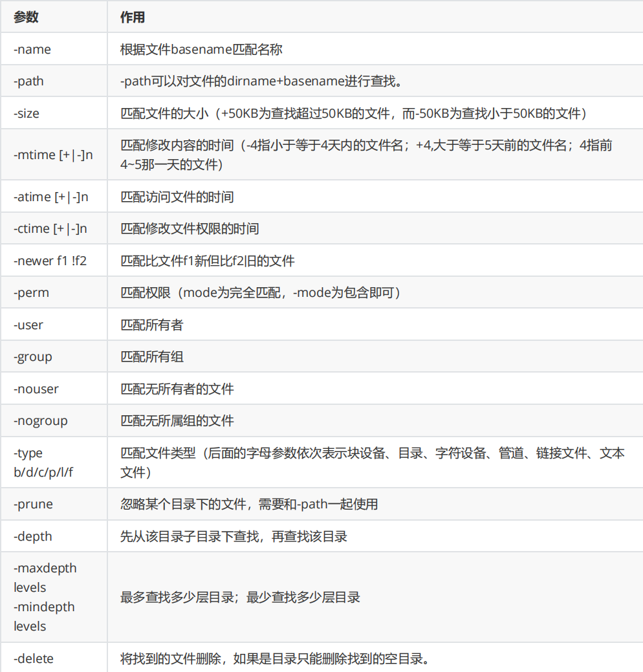Image resolution: width=643 pixels, height=672 pixels.
Task: Click the 匹配比文件f1新但比f2旧的文件 description
Action: 208,261
